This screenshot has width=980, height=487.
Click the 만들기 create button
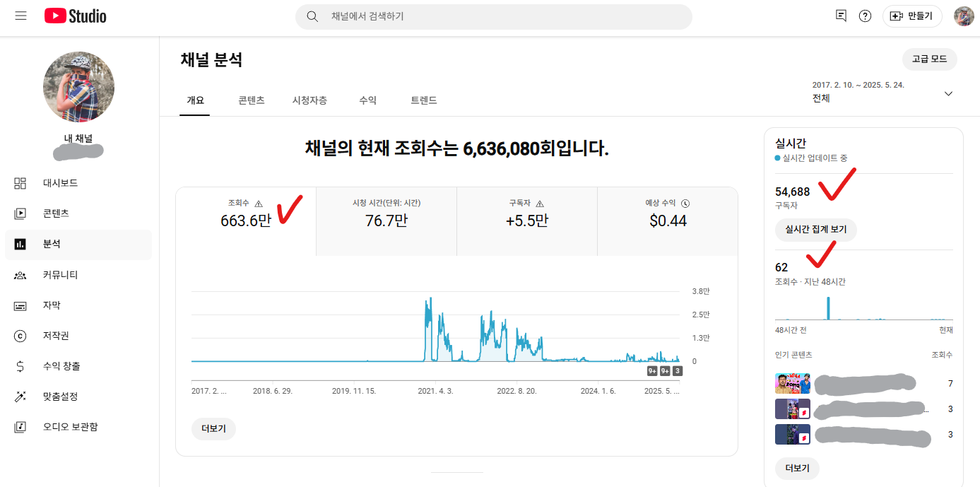pyautogui.click(x=912, y=16)
